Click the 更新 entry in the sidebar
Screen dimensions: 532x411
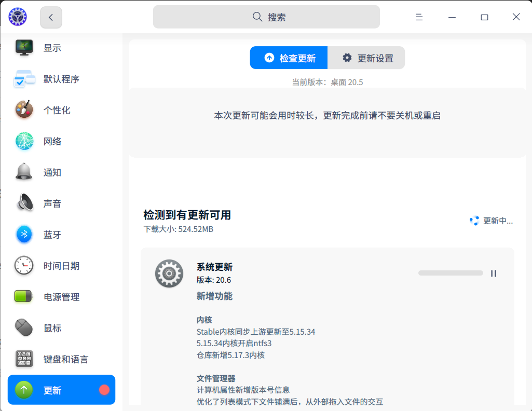[52, 390]
